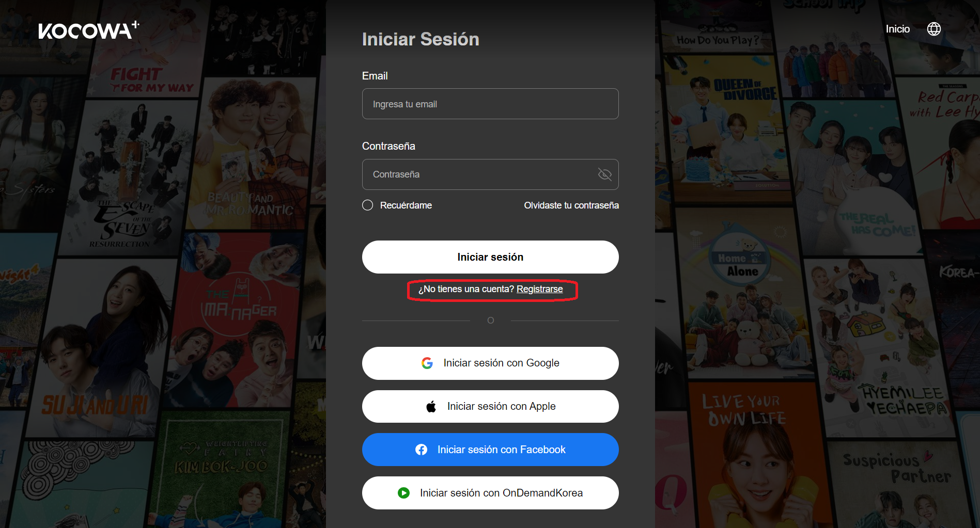980x528 pixels.
Task: Focus the Email input field
Action: (x=490, y=104)
